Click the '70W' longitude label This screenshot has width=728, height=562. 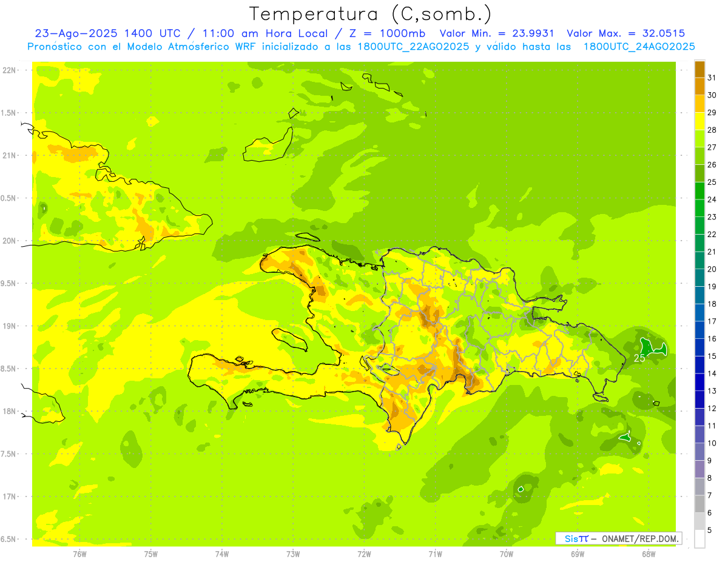tap(507, 554)
